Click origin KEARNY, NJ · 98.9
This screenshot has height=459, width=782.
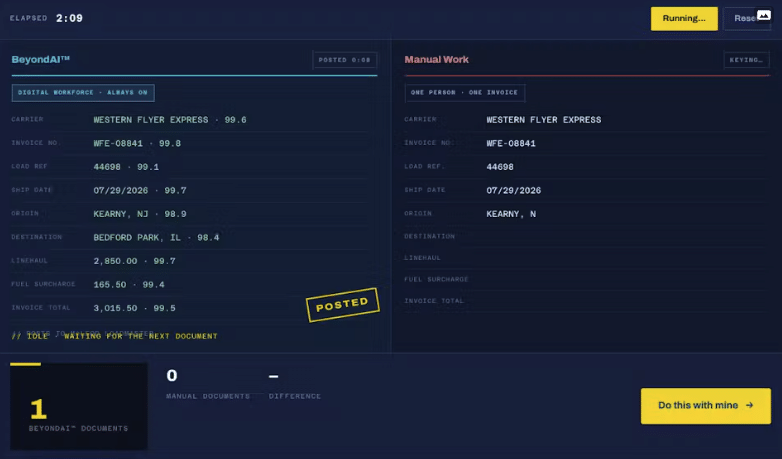[x=140, y=214]
